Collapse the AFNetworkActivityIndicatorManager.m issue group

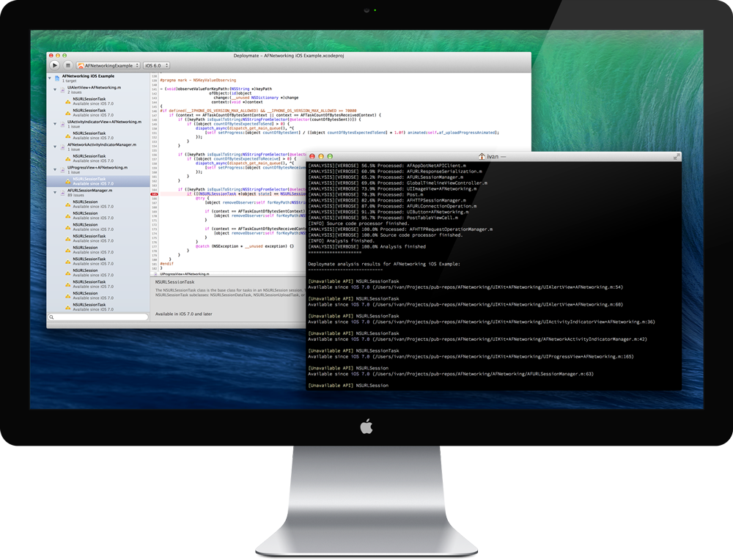55,147
